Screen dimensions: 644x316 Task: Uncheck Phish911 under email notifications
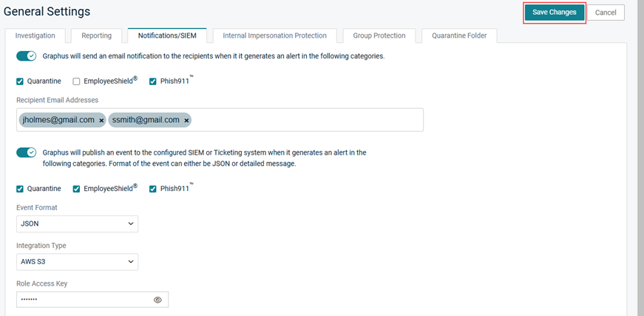point(153,81)
